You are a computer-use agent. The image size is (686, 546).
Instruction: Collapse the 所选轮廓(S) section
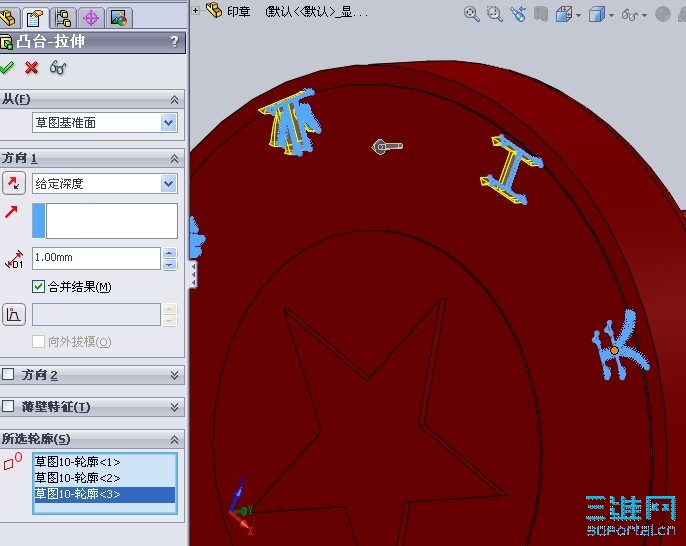tap(174, 439)
